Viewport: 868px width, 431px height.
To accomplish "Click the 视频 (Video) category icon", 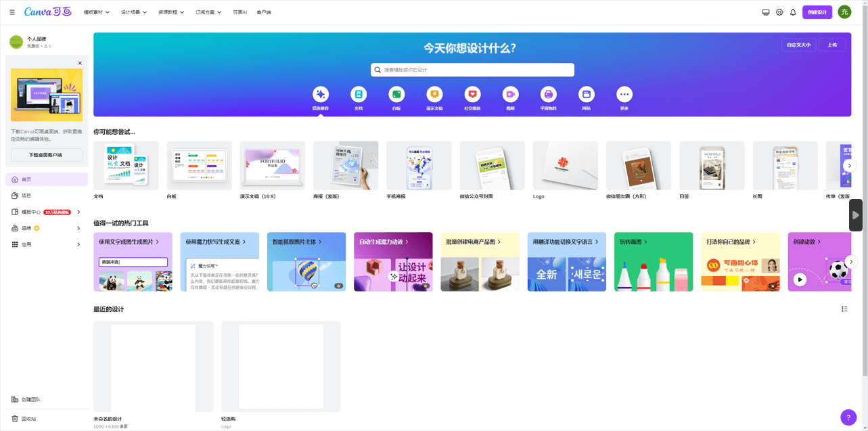I will [x=510, y=95].
